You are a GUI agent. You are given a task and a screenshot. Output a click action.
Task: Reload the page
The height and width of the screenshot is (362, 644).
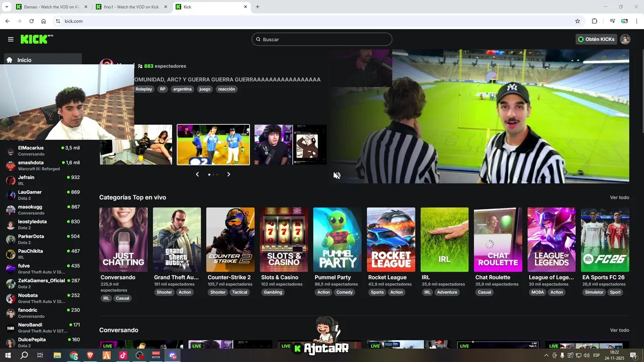tap(31, 21)
